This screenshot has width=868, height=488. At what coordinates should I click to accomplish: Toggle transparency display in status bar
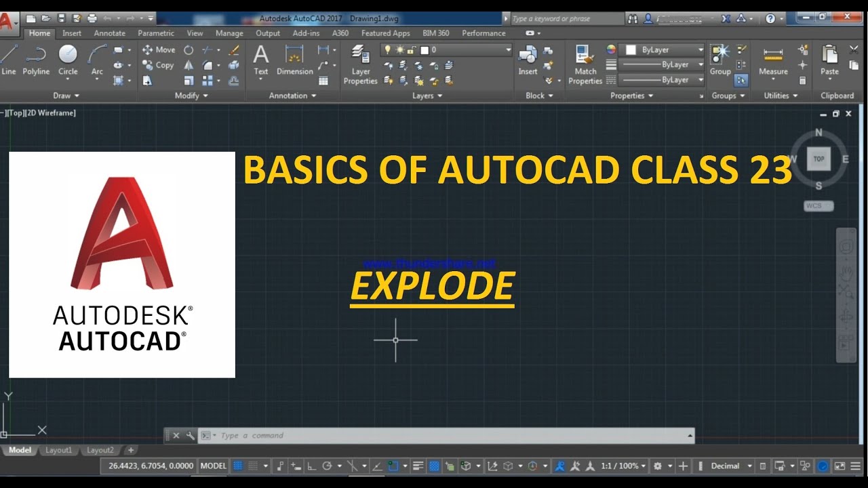click(x=434, y=466)
